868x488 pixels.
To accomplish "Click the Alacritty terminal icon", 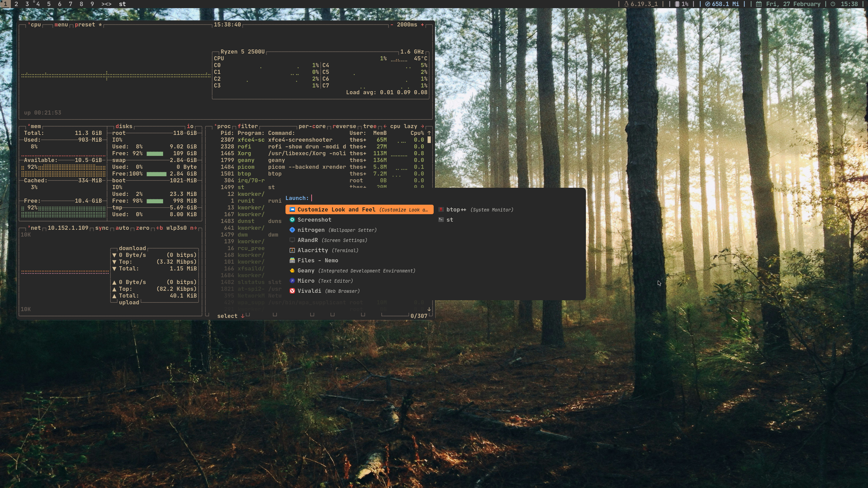I will click(292, 250).
